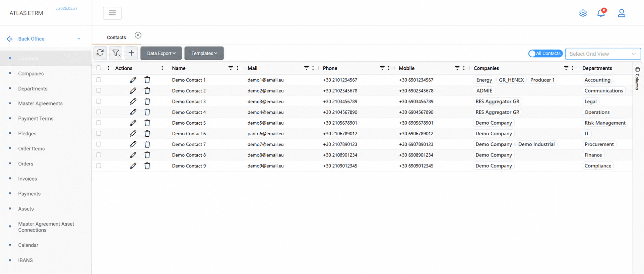Open IBANS in the sidebar
Screen dimensions: 644x274
pyautogui.click(x=25, y=260)
